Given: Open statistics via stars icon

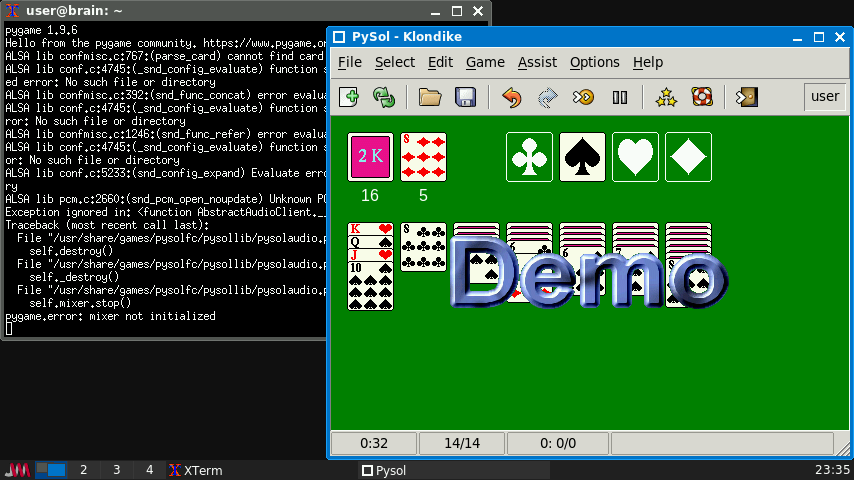Looking at the screenshot, I should click(x=666, y=98).
